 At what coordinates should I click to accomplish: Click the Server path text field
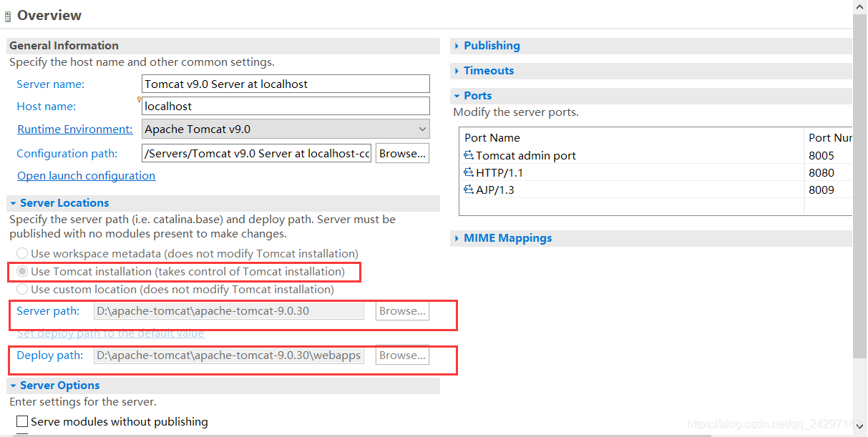click(x=229, y=311)
